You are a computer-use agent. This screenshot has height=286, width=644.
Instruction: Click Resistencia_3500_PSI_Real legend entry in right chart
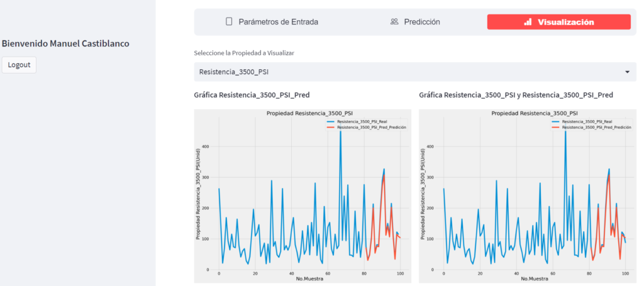coord(580,122)
